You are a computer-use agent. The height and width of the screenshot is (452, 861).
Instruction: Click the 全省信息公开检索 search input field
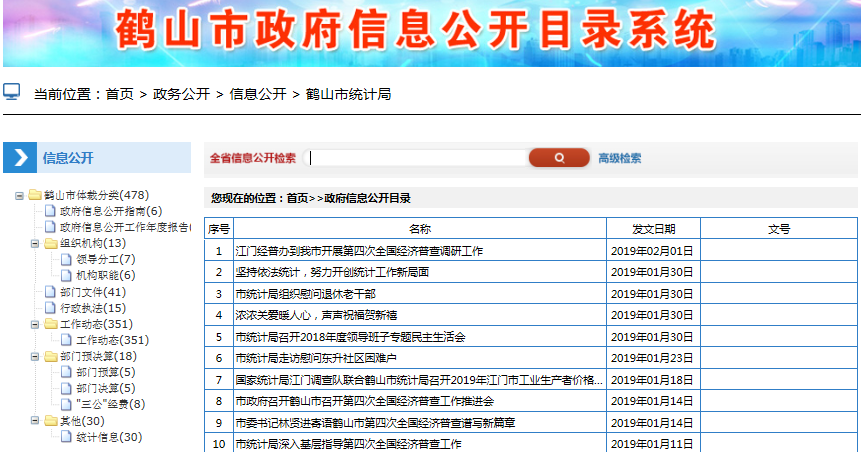pyautogui.click(x=417, y=158)
